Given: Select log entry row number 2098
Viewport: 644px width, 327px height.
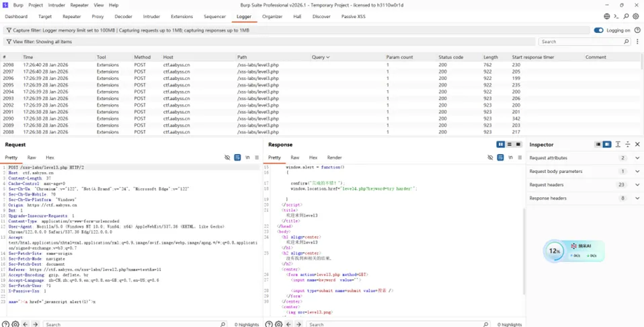Looking at the screenshot, I should pyautogui.click(x=321, y=65).
